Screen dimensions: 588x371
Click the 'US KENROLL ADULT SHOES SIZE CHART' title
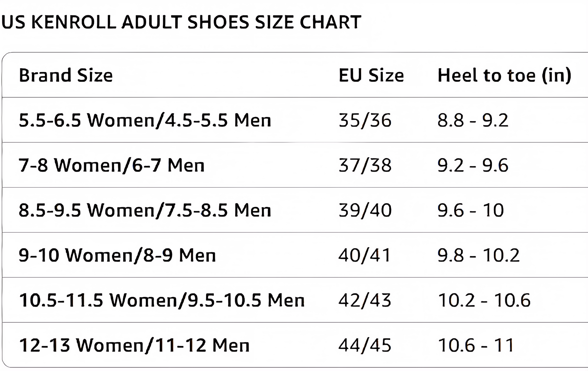[181, 22]
